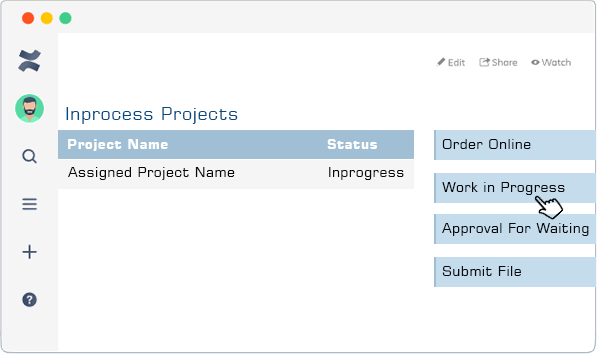Open the hamburger menu icon

pos(29,204)
